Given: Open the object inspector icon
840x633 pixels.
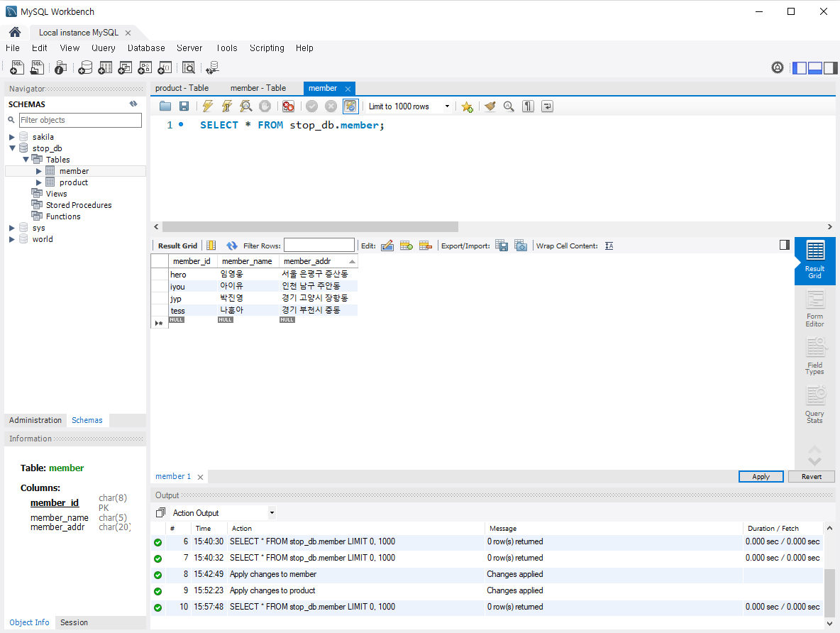Looking at the screenshot, I should tap(60, 67).
